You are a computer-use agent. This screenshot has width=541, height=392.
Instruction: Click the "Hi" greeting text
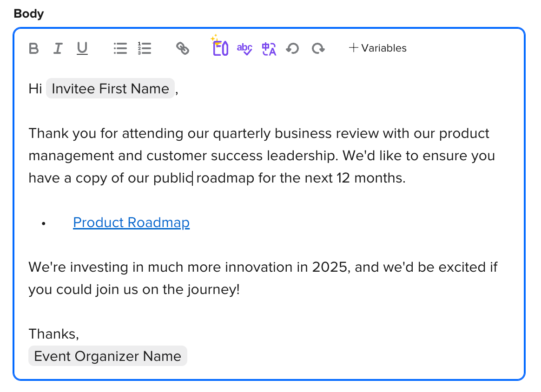coord(35,89)
